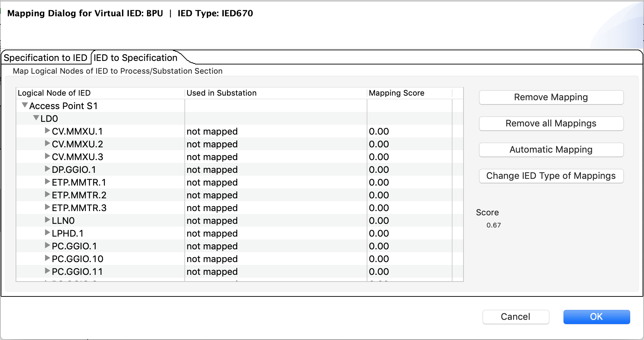Expand the PC.GGIO.10 disclosure triangle
The height and width of the screenshot is (340, 644).
pos(47,258)
